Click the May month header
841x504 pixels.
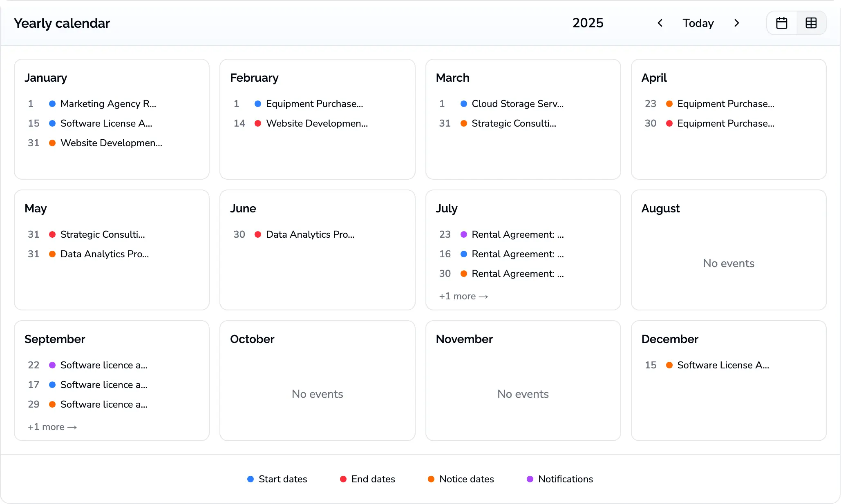pyautogui.click(x=36, y=209)
